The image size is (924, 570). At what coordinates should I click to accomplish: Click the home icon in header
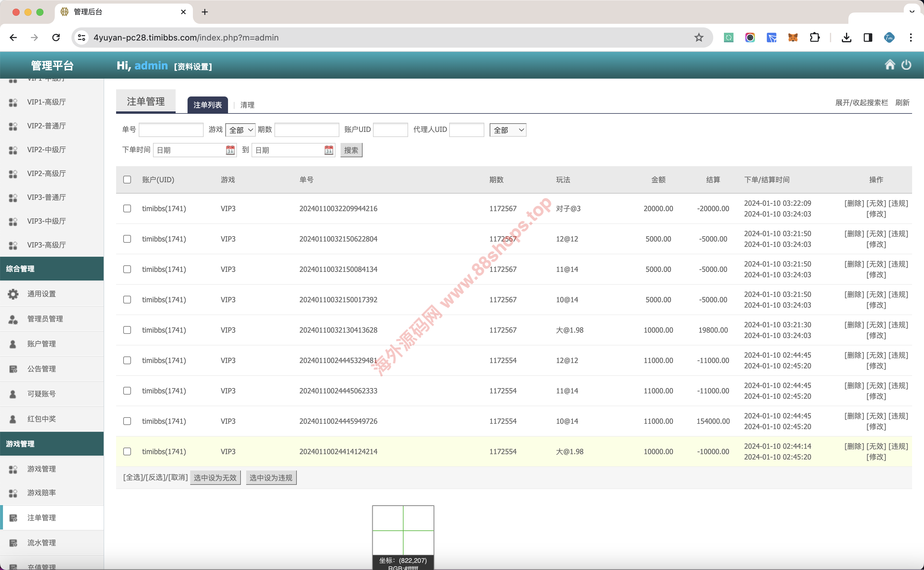[889, 65]
